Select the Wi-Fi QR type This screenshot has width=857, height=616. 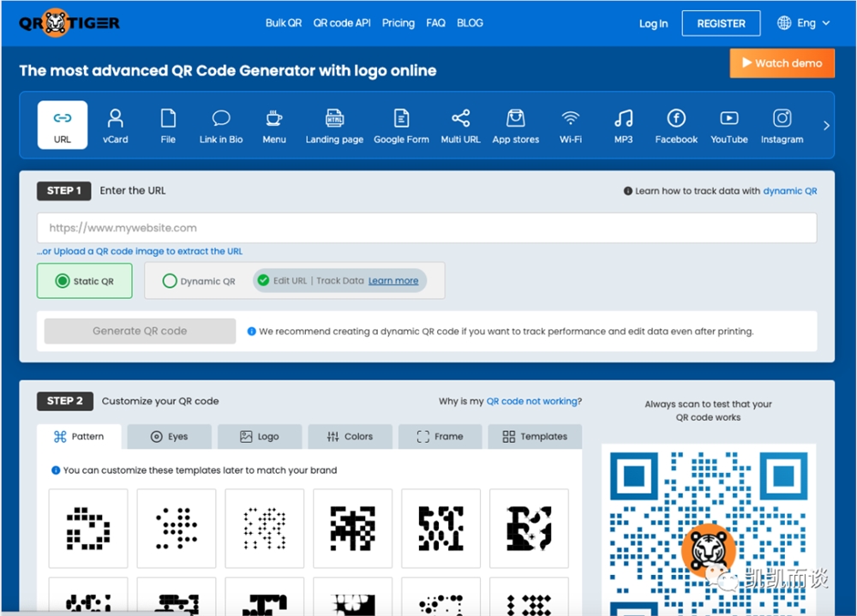[x=571, y=126]
